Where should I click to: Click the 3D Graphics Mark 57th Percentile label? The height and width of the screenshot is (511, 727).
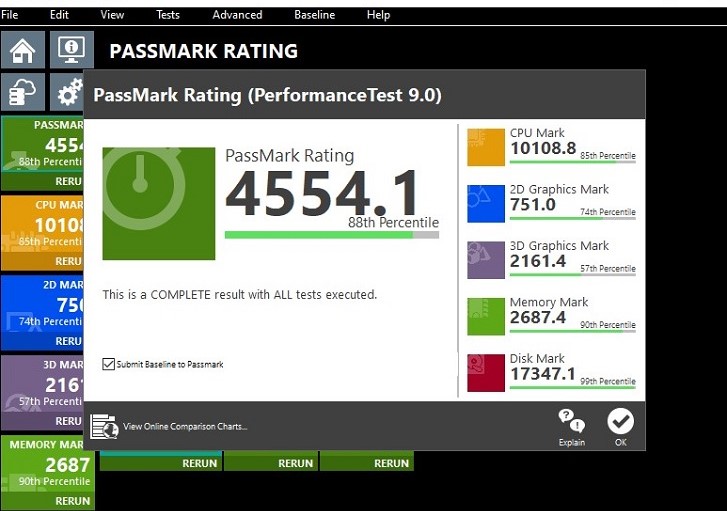point(608,268)
